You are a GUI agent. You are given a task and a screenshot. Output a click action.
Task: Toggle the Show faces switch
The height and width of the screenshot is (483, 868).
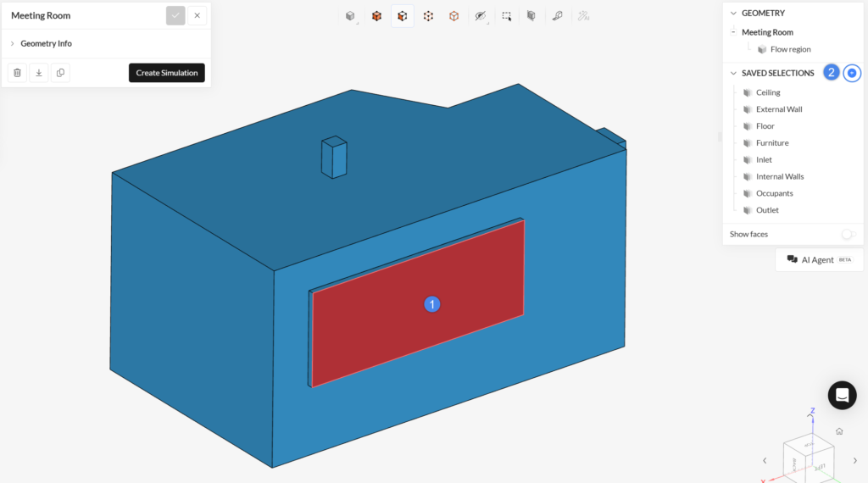coord(848,234)
